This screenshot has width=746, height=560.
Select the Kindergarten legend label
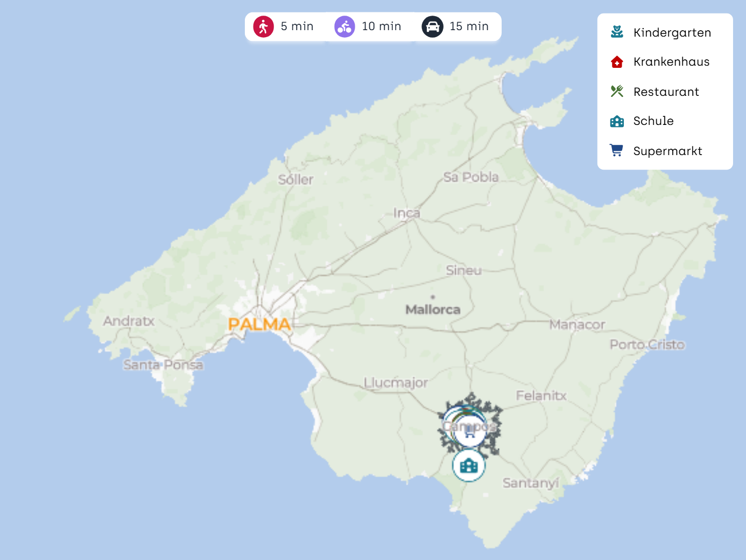tap(672, 33)
